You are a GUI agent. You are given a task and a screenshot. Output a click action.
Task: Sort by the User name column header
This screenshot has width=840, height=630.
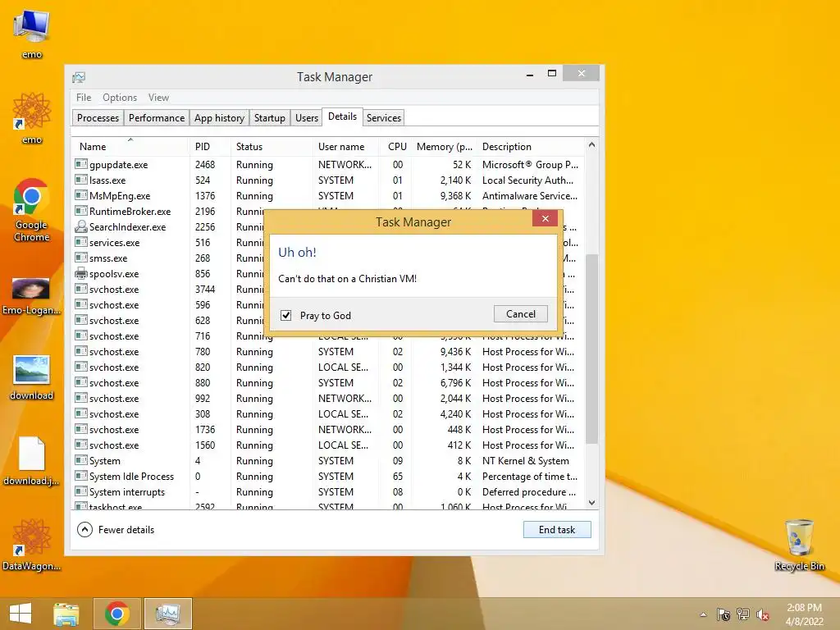346,146
